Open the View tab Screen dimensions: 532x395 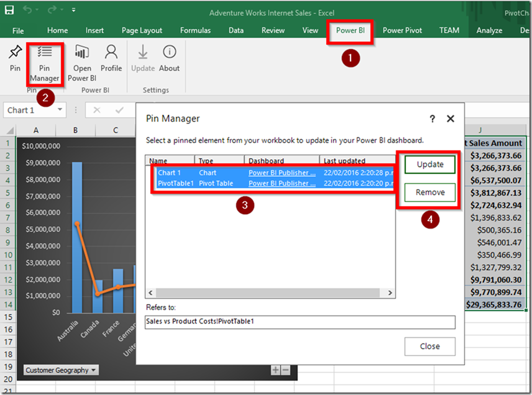pyautogui.click(x=311, y=30)
